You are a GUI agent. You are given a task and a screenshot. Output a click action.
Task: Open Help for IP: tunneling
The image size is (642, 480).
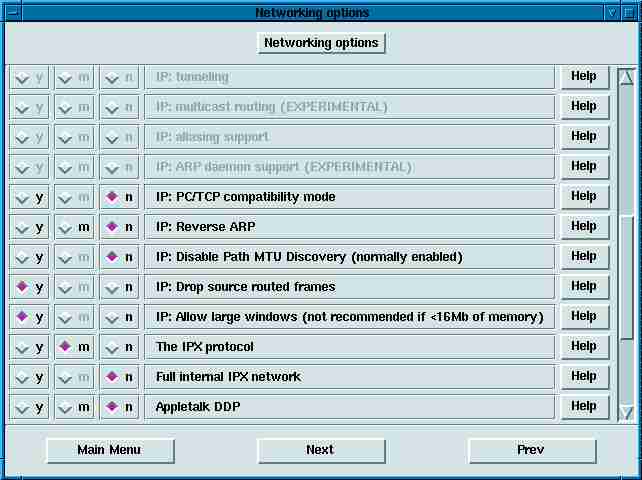point(584,77)
